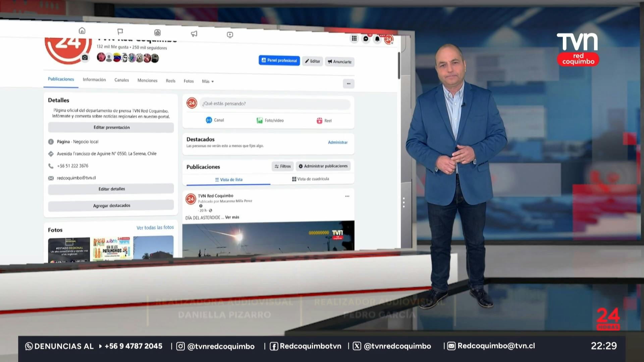
Task: Open Messenger chat icon
Action: (x=366, y=39)
